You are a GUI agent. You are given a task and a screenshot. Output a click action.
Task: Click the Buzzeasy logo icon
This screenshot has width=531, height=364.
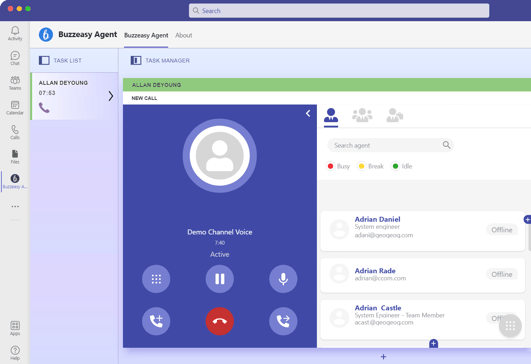pos(46,35)
